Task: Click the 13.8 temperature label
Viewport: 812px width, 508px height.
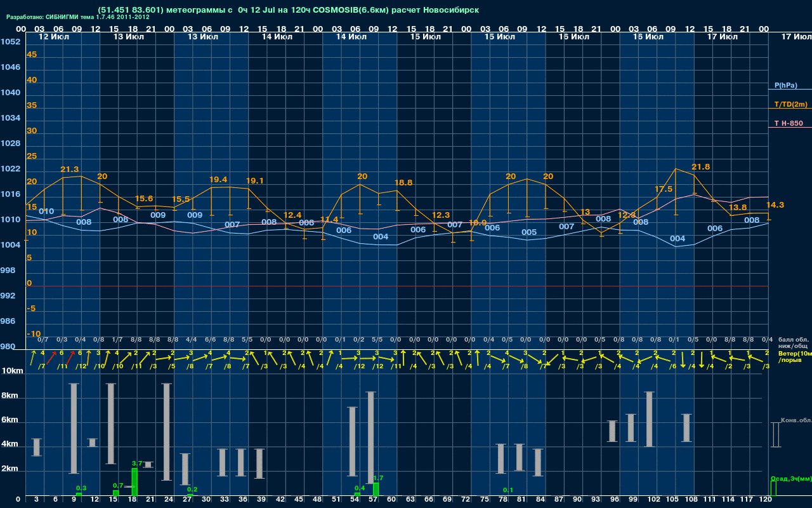Action: pyautogui.click(x=738, y=208)
